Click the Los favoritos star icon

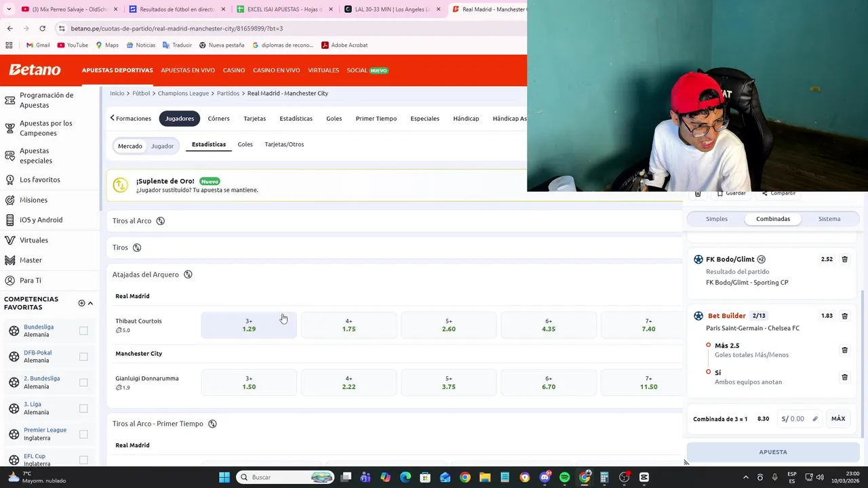pyautogui.click(x=9, y=180)
